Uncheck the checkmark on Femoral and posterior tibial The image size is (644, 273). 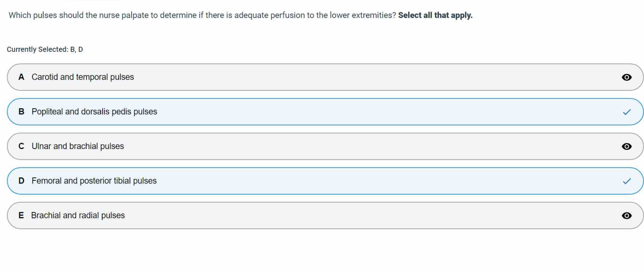626,181
